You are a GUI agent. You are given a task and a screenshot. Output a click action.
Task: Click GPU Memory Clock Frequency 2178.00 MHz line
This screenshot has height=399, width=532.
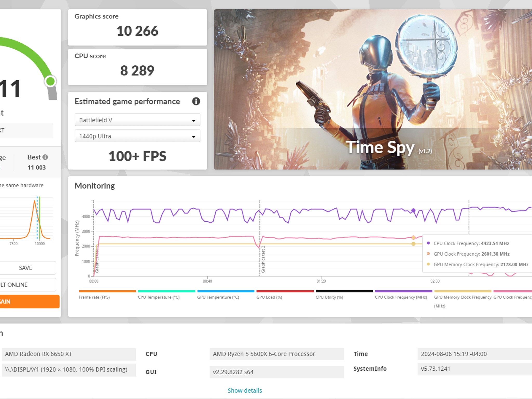tap(478, 264)
